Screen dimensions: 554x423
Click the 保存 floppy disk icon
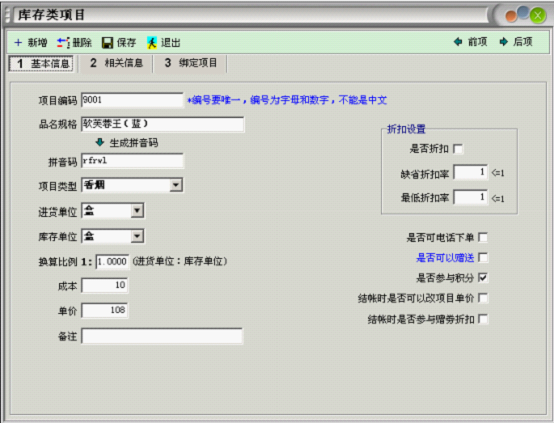pos(107,43)
